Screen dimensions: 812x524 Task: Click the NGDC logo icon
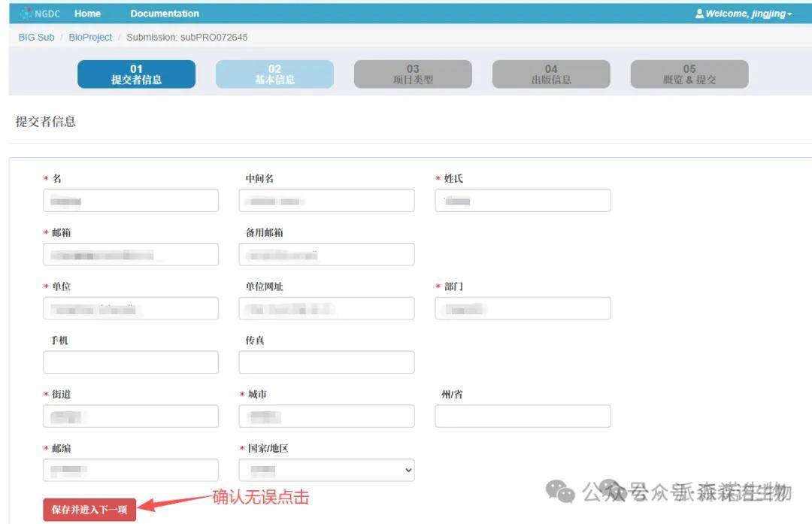click(x=26, y=14)
